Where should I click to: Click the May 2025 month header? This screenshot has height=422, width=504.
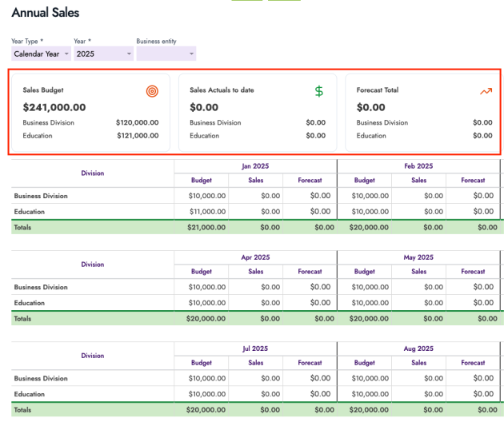(x=418, y=257)
